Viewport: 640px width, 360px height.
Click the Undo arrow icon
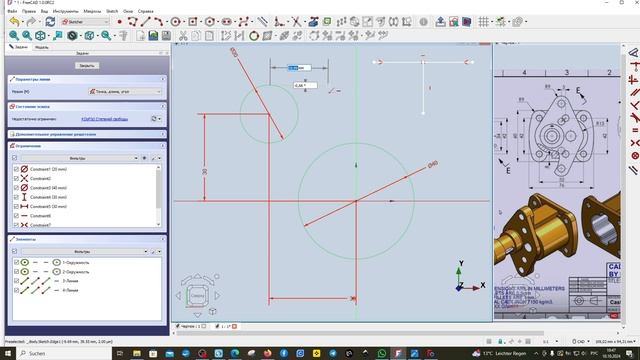14,22
